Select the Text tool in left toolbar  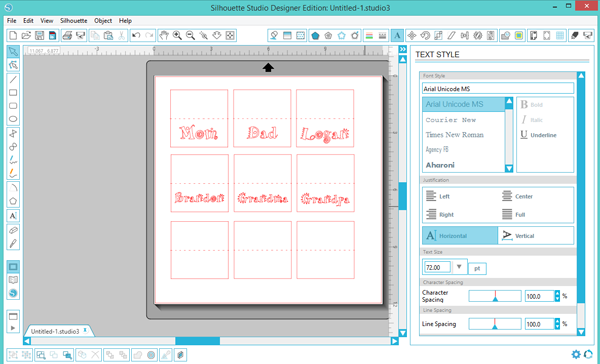coord(13,215)
